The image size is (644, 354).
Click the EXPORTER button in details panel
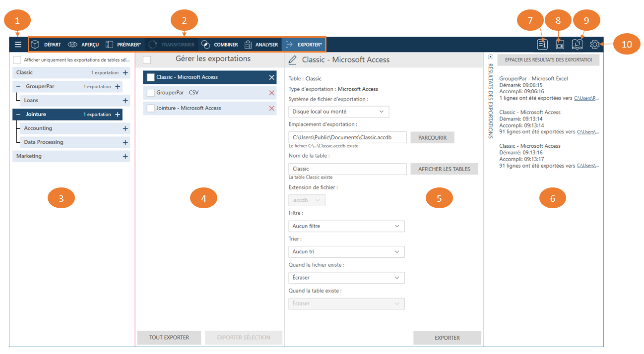pos(448,338)
